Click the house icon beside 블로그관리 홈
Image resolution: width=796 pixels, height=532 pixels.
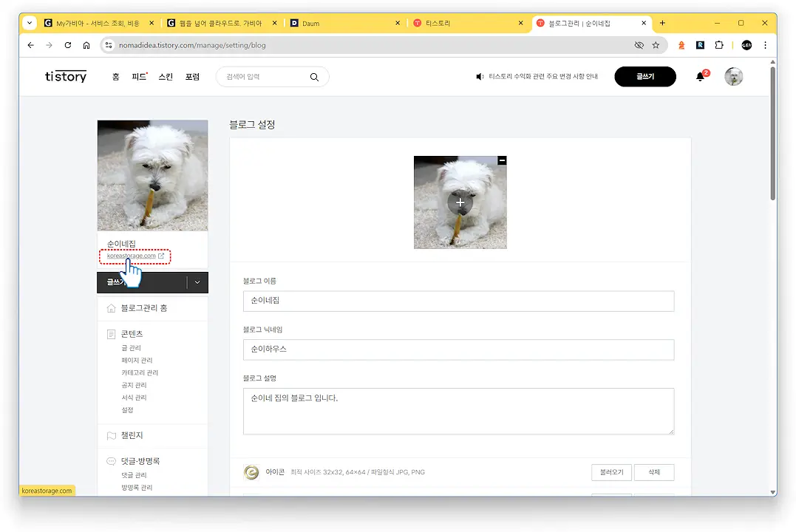(x=112, y=308)
